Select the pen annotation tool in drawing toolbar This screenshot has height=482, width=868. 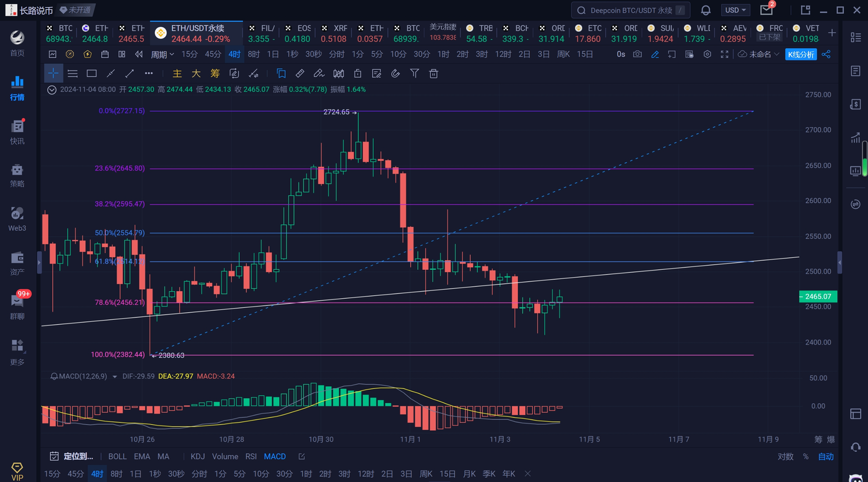pos(319,74)
